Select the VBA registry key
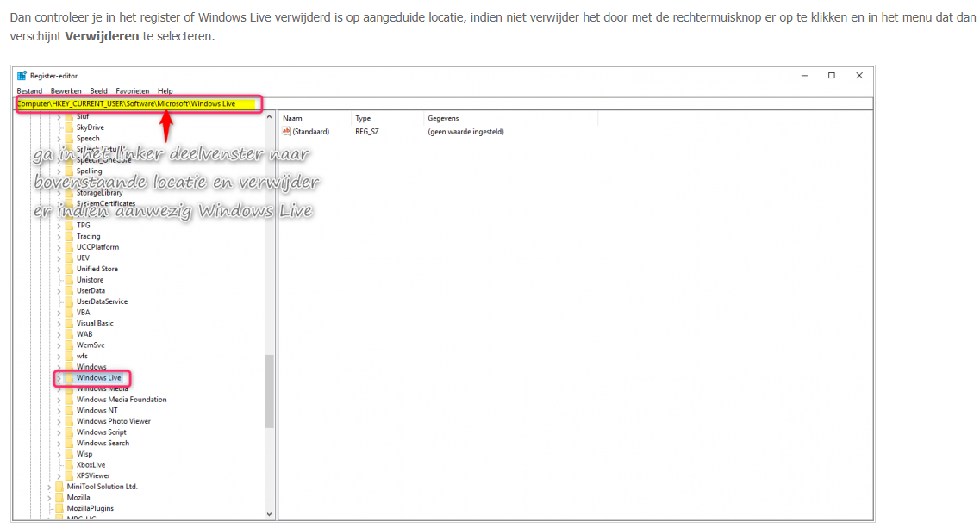 83,313
